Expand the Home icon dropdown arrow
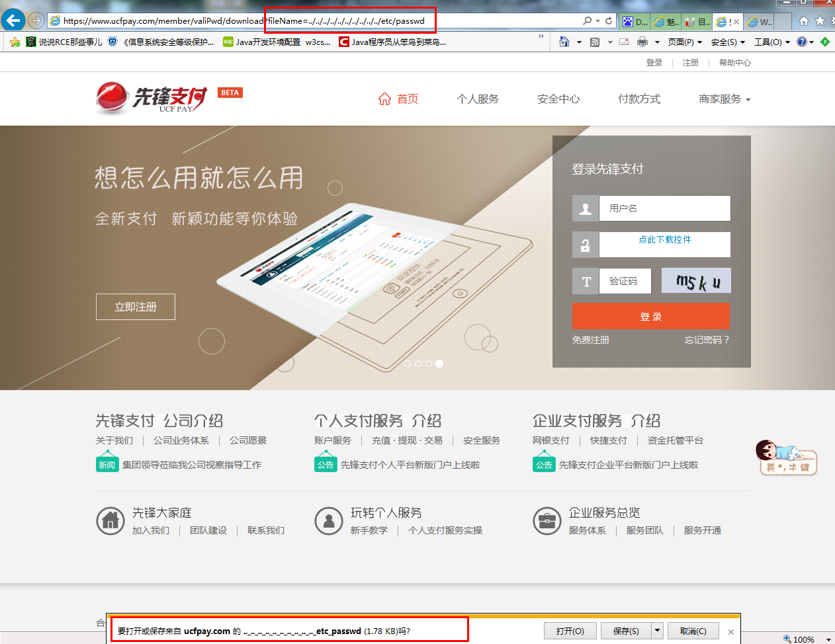Viewport: 835px width, 644px height. [x=579, y=42]
